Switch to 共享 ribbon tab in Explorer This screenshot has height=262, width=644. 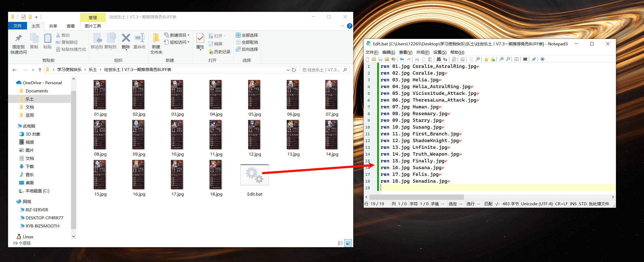(53, 26)
